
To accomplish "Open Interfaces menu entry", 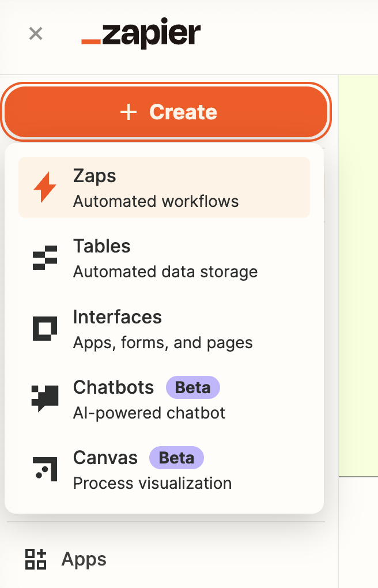I will tap(164, 329).
